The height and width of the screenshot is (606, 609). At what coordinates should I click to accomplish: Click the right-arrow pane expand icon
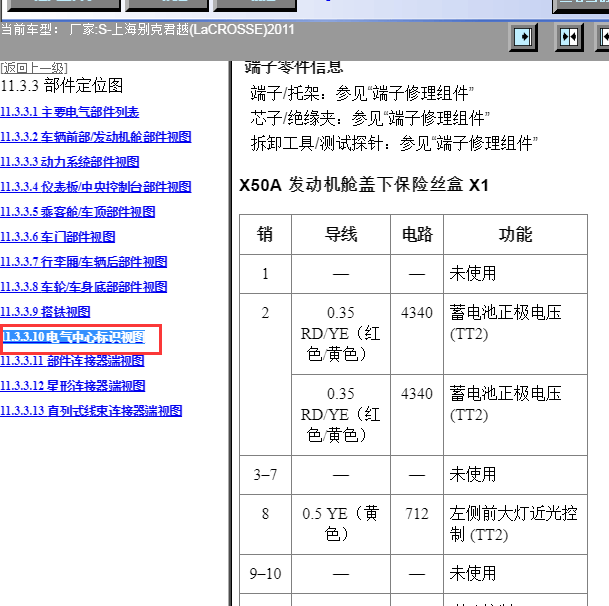tap(523, 37)
